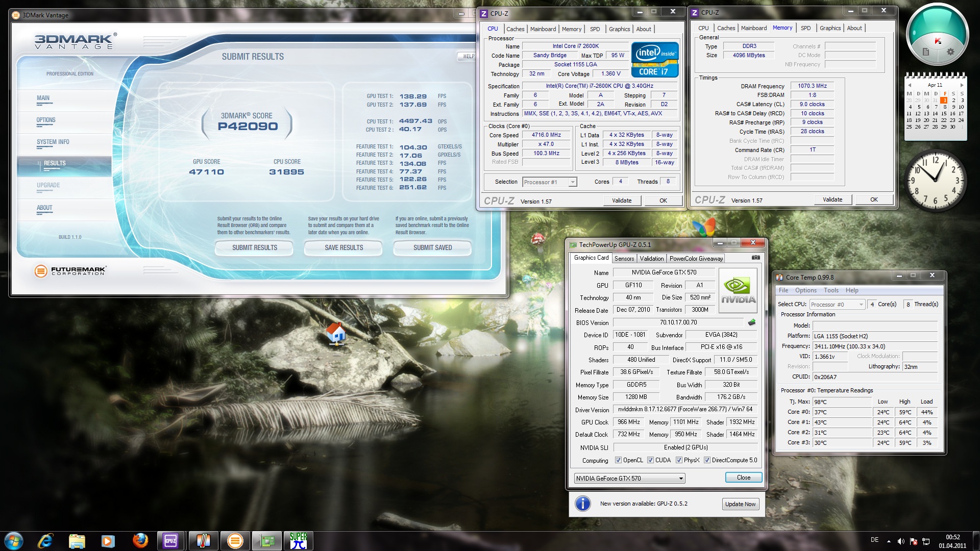Click the NVIDIA logo in GPU-Z

[x=738, y=290]
